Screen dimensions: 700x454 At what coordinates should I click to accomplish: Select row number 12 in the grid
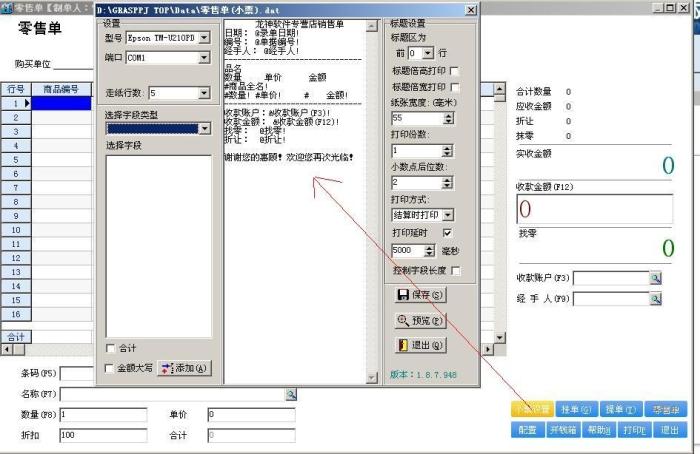tap(16, 258)
